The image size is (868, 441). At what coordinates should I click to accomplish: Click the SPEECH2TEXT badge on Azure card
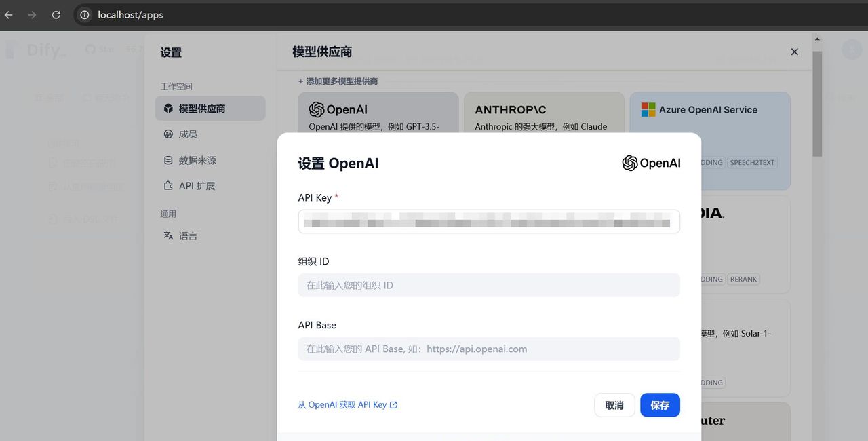pos(753,162)
